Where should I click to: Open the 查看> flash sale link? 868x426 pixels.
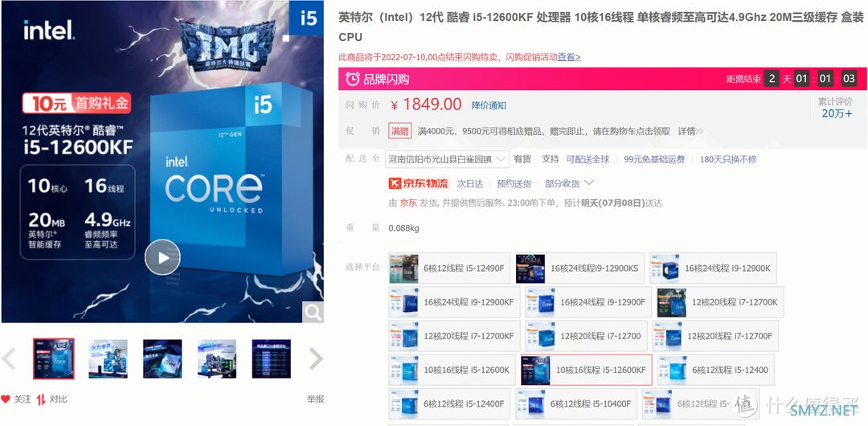(x=569, y=57)
